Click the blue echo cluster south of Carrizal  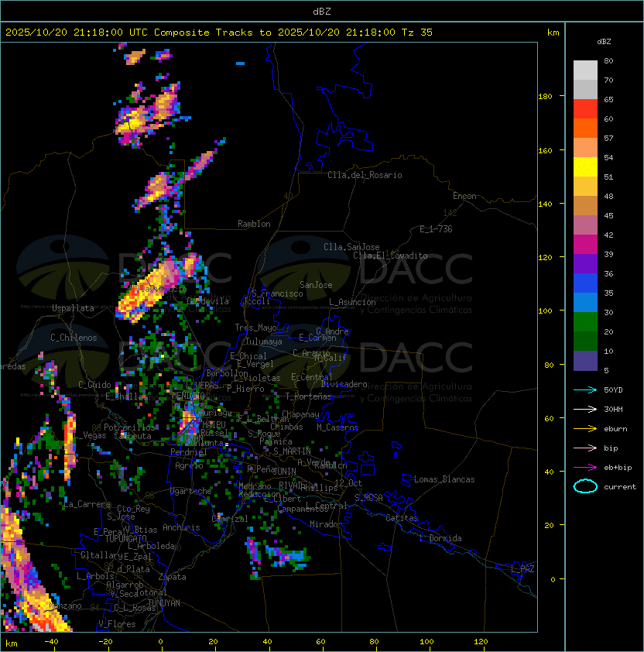pos(287,556)
